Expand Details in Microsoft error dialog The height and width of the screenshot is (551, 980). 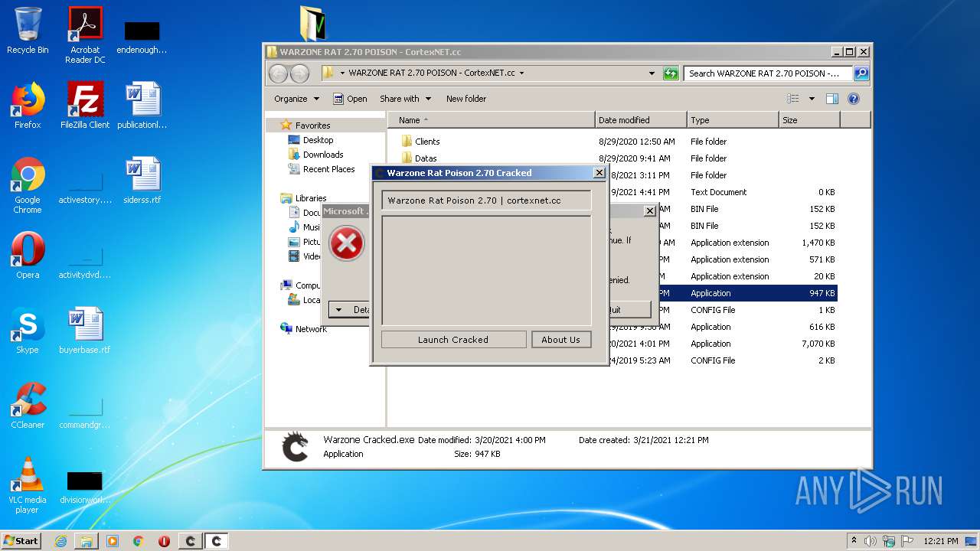pyautogui.click(x=349, y=310)
